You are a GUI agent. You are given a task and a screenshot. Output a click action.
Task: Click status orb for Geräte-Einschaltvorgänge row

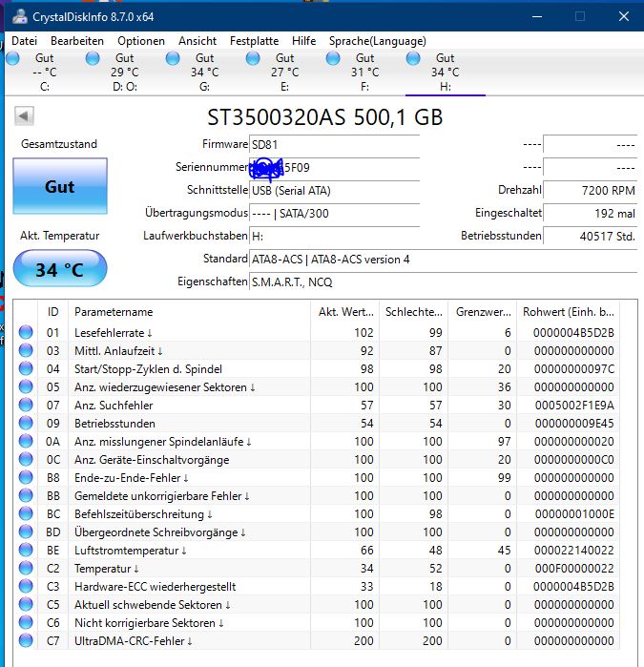(x=26, y=459)
